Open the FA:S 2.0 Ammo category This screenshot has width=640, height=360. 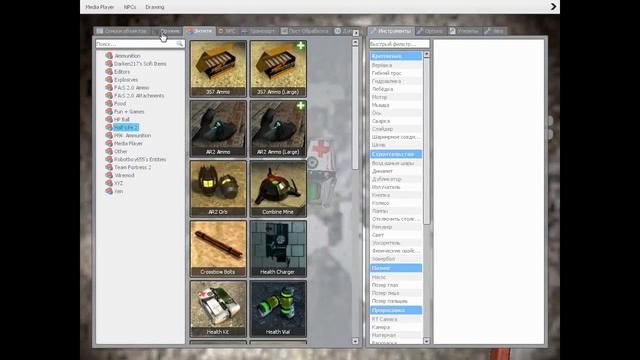pos(131,87)
